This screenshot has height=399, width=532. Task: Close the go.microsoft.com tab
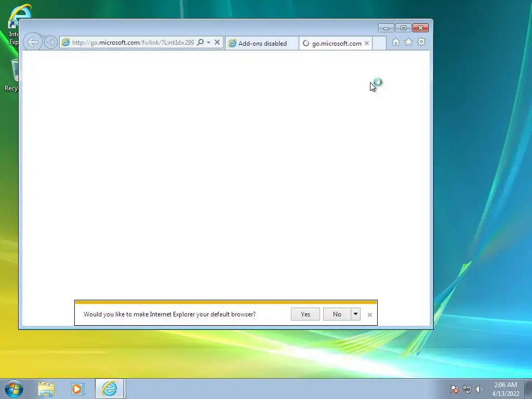pyautogui.click(x=367, y=43)
